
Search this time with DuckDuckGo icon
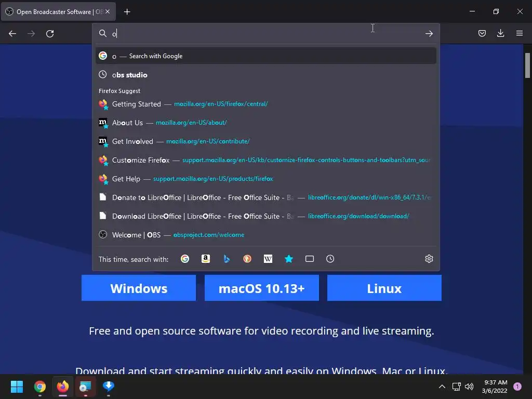tap(247, 259)
